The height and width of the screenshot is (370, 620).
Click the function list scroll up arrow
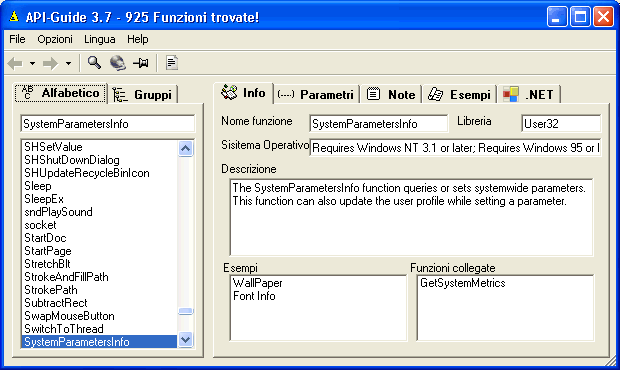pos(185,149)
